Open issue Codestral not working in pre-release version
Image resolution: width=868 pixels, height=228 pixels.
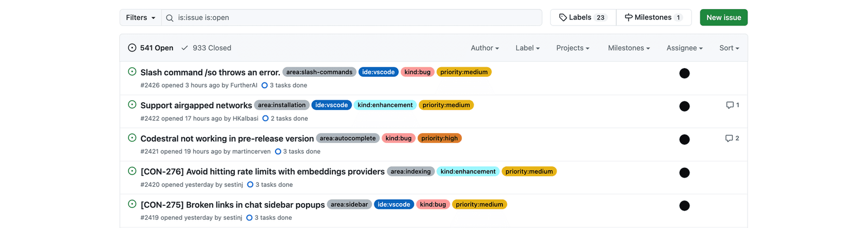point(227,139)
